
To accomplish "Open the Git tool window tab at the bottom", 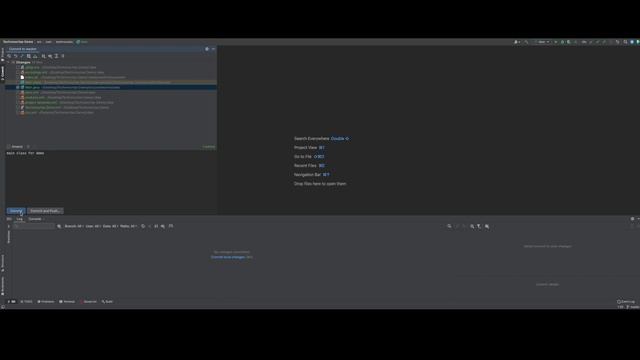I will 12,302.
